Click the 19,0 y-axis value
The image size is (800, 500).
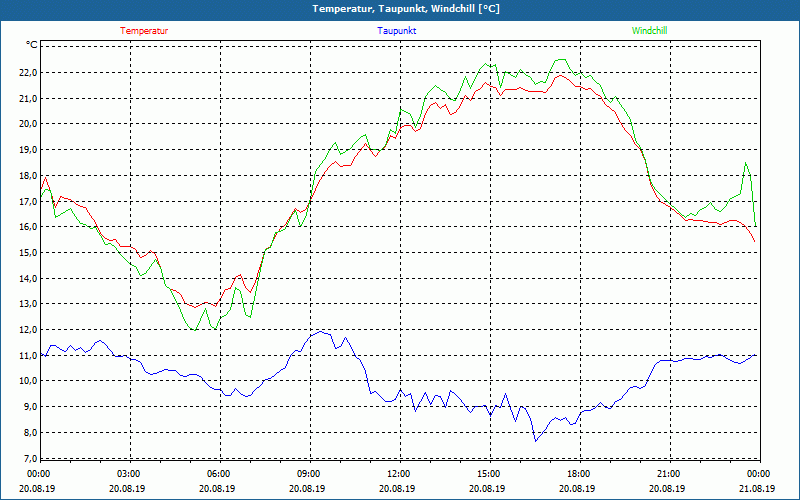tap(29, 149)
